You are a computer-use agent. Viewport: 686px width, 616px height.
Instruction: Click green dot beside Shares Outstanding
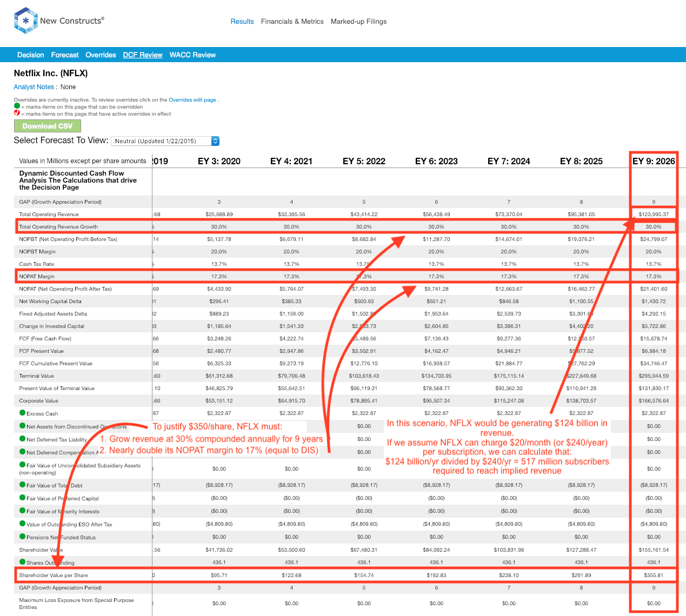[23, 562]
